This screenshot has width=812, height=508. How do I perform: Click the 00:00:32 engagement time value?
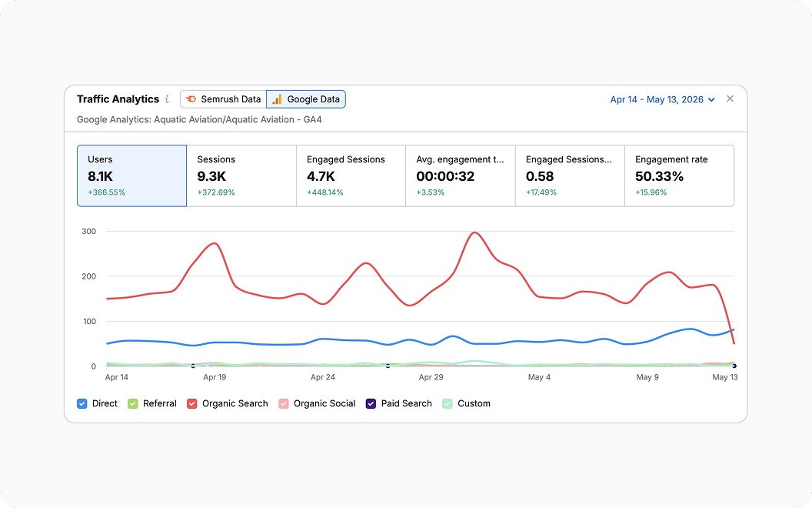pos(445,176)
